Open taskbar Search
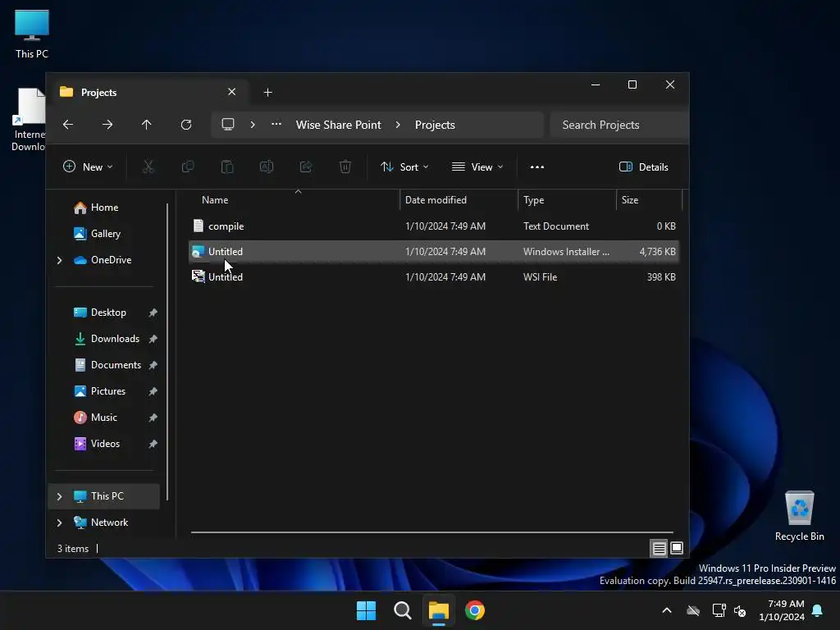Image resolution: width=840 pixels, height=630 pixels. point(402,610)
